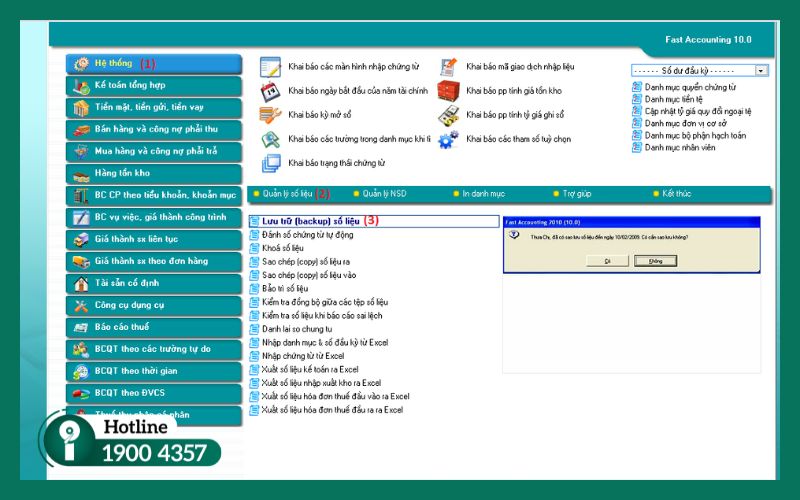Open Cập nhật tỷ giá quy đổi ngoại tệ
800x500 pixels.
698,111
